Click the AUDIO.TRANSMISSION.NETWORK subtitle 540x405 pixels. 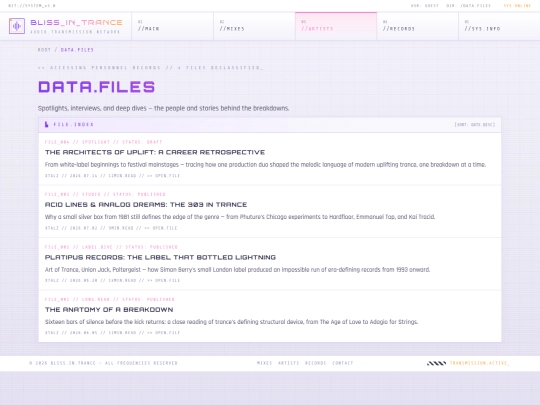75,32
